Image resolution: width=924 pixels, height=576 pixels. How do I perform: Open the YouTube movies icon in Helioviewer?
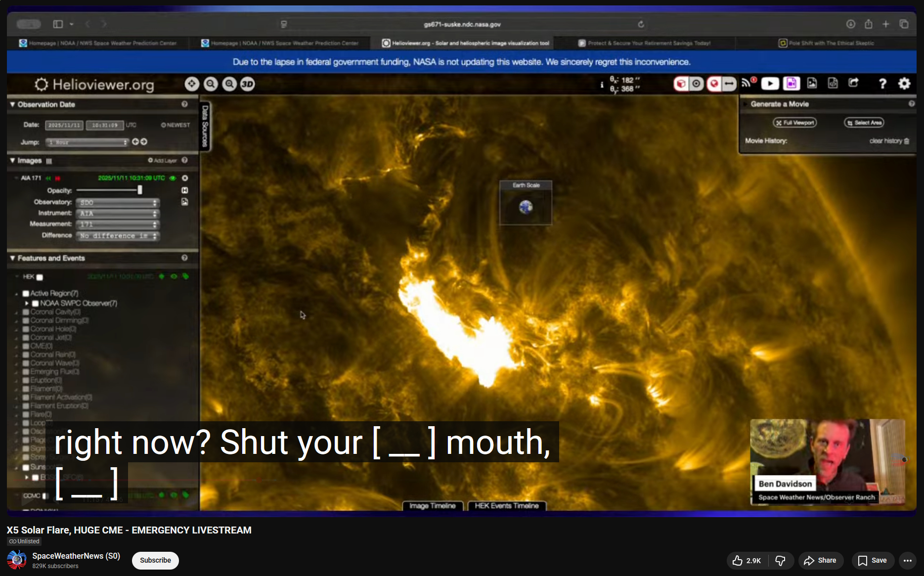pyautogui.click(x=770, y=84)
